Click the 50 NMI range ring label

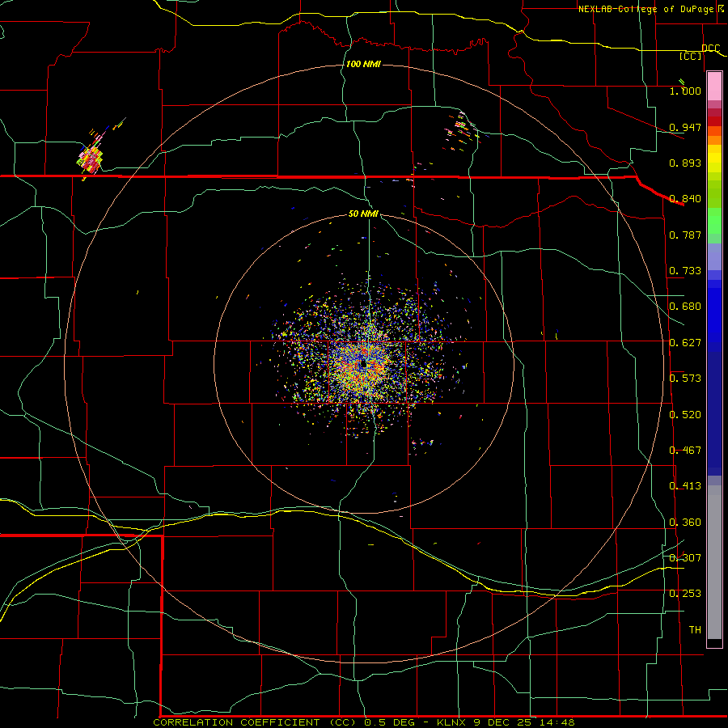click(363, 214)
